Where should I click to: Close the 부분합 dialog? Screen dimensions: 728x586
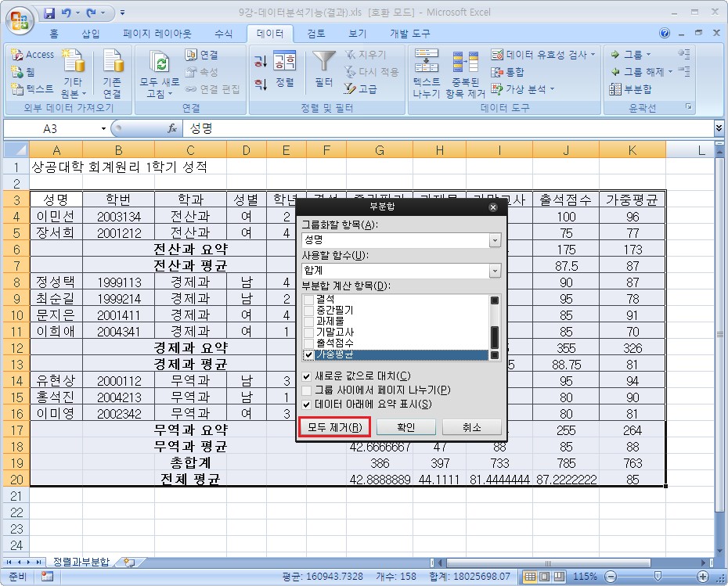(493, 207)
